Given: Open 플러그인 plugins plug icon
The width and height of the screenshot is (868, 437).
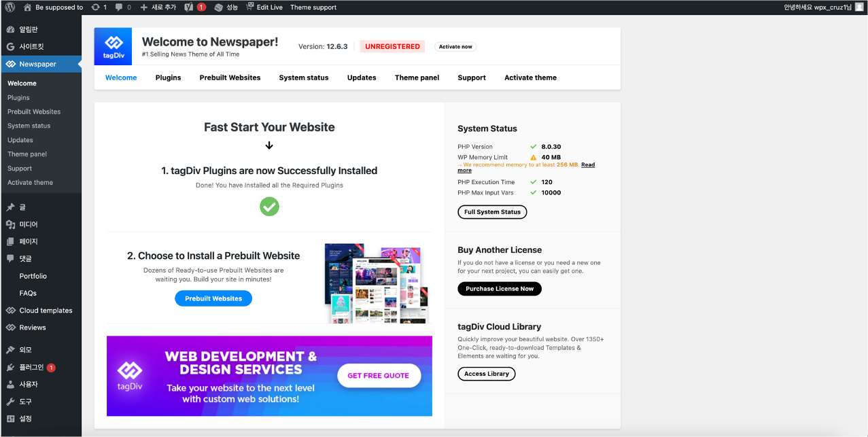Looking at the screenshot, I should click(x=10, y=367).
